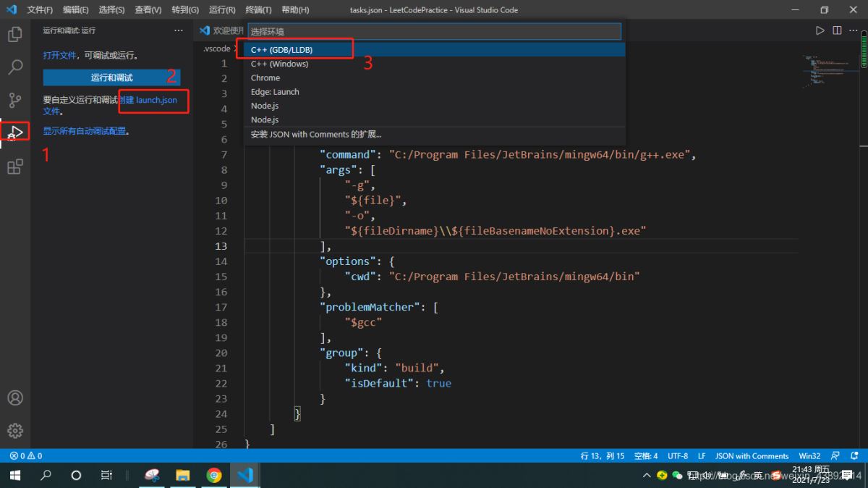The height and width of the screenshot is (488, 868).
Task: Click the 选择环境 input box
Action: click(x=434, y=32)
